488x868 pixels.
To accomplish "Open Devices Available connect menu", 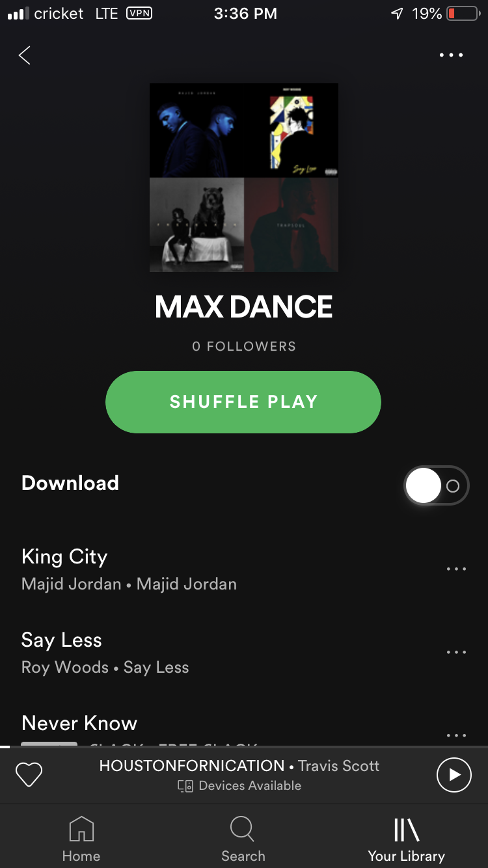I will (x=239, y=785).
